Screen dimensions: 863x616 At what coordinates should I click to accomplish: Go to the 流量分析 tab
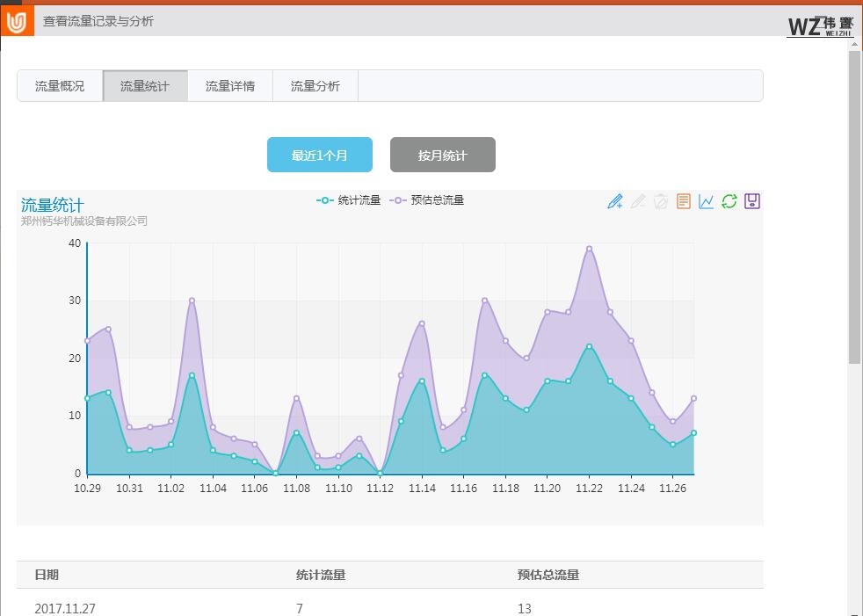click(x=315, y=86)
